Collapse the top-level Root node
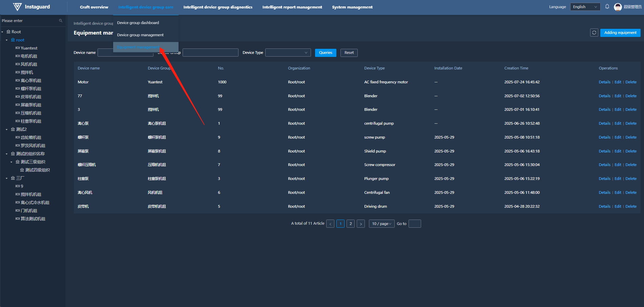This screenshot has width=644, height=307. pyautogui.click(x=2, y=32)
